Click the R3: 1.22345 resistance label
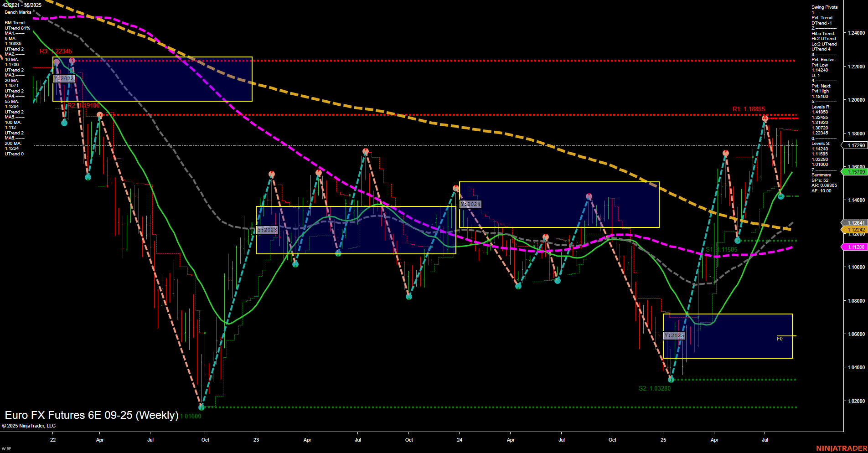 [x=56, y=51]
